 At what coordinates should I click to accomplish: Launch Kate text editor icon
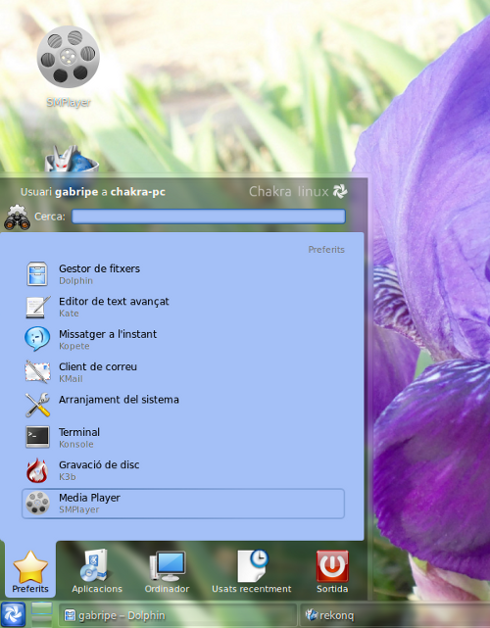[x=38, y=307]
